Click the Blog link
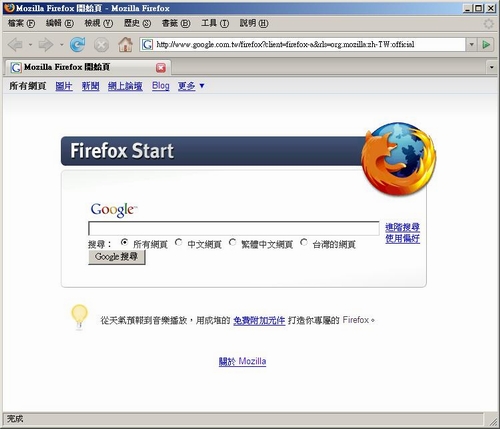 161,86
